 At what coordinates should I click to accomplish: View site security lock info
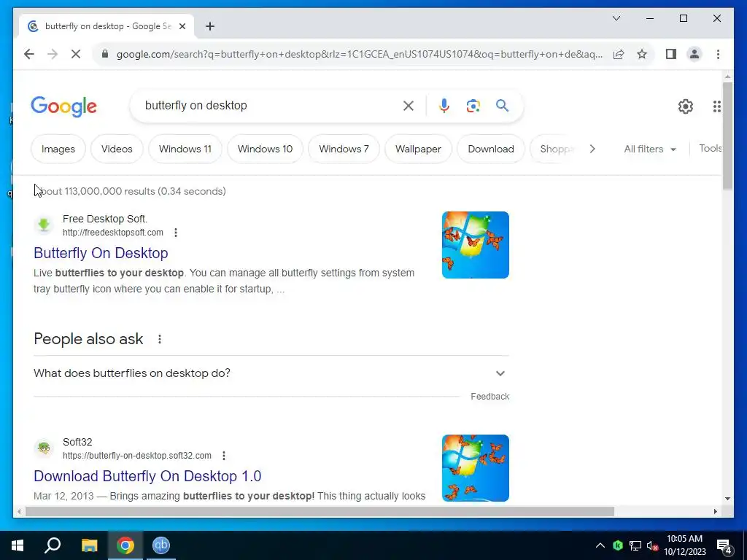click(x=105, y=54)
